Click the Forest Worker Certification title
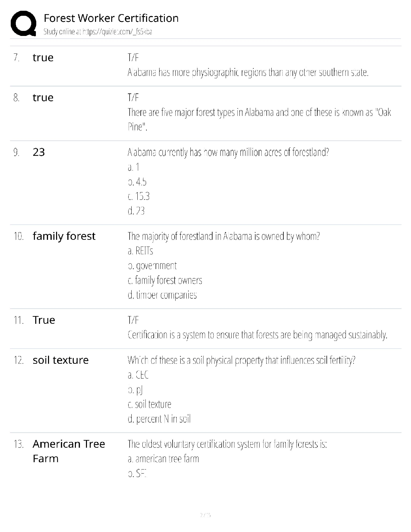Image resolution: width=411 pixels, height=532 pixels. tap(111, 18)
